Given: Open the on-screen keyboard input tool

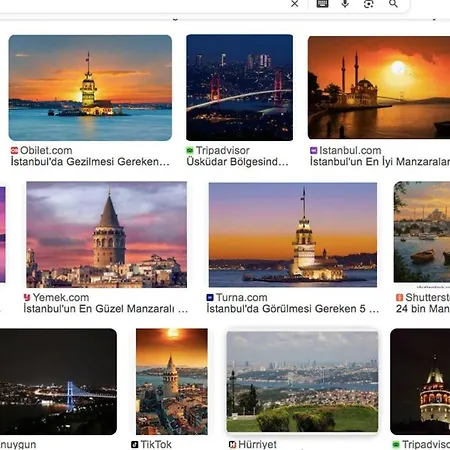Looking at the screenshot, I should point(322,4).
